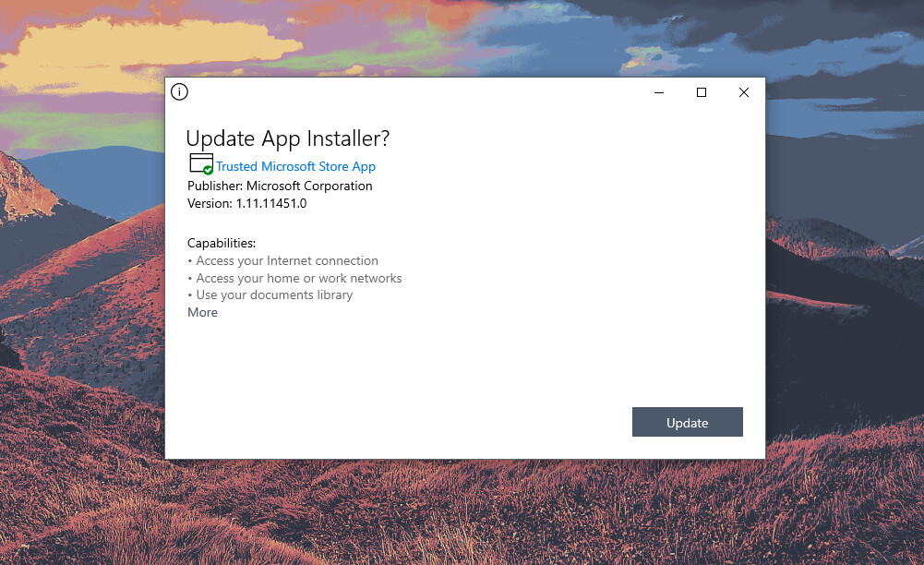Screen dimensions: 924x565
Task: Click the bullet beside documents library capability
Action: [191, 295]
